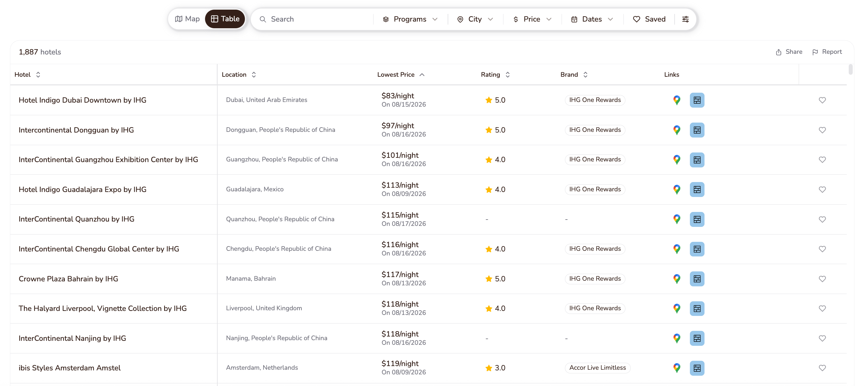The height and width of the screenshot is (386, 868).
Task: Click the Accor Live Limitless badge
Action: 597,368
